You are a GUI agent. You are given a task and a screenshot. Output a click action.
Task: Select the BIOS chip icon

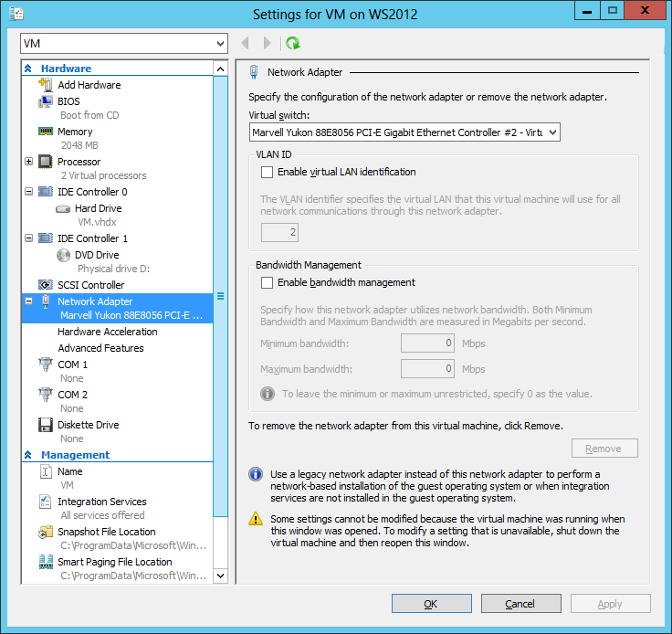46,101
